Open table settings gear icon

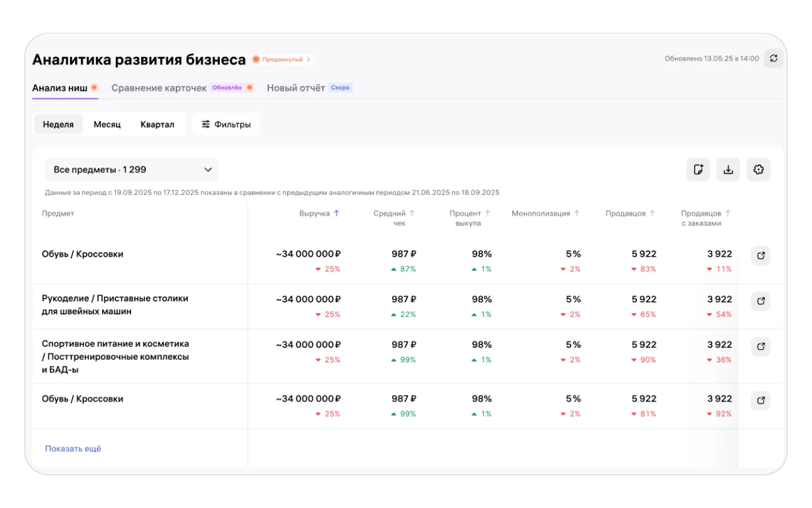759,170
